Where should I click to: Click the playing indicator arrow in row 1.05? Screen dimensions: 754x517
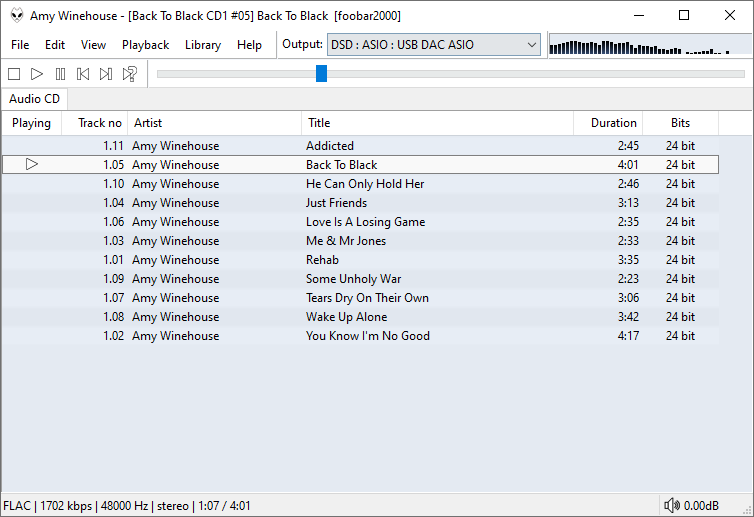pos(32,164)
